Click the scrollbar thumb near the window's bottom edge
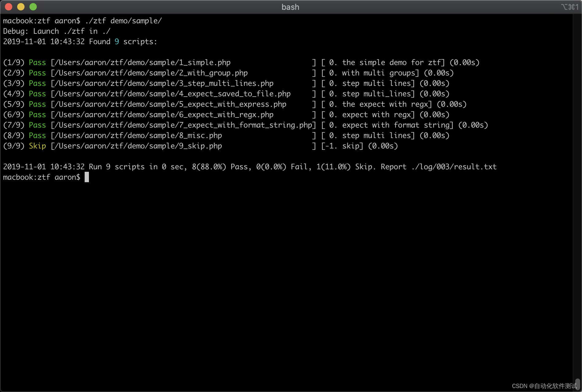This screenshot has width=582, height=392. (577, 385)
